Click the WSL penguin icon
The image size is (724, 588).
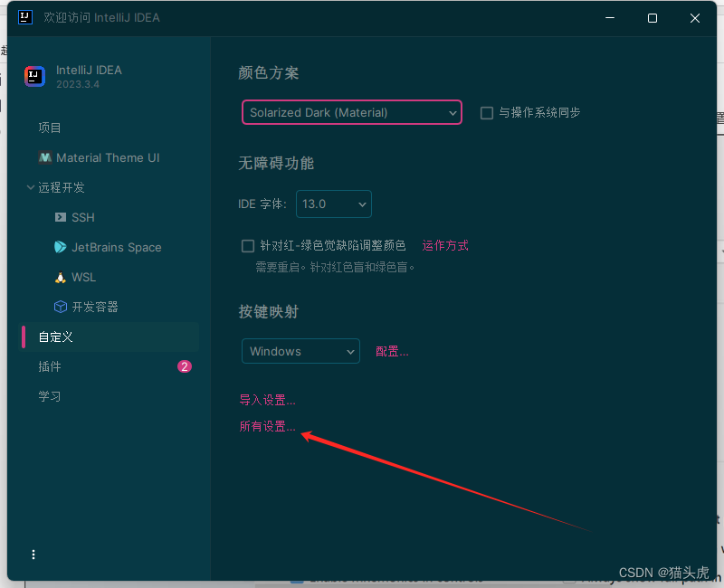tap(61, 278)
